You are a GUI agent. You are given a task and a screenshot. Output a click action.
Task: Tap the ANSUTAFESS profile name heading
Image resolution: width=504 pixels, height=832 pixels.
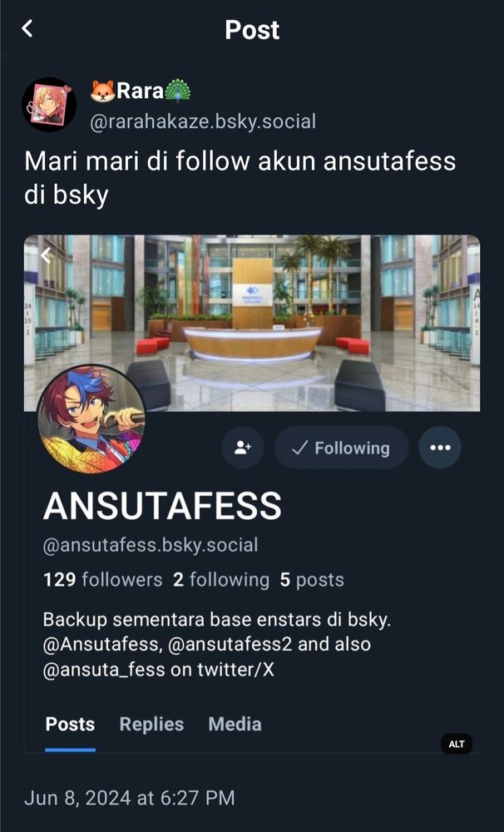(x=162, y=506)
